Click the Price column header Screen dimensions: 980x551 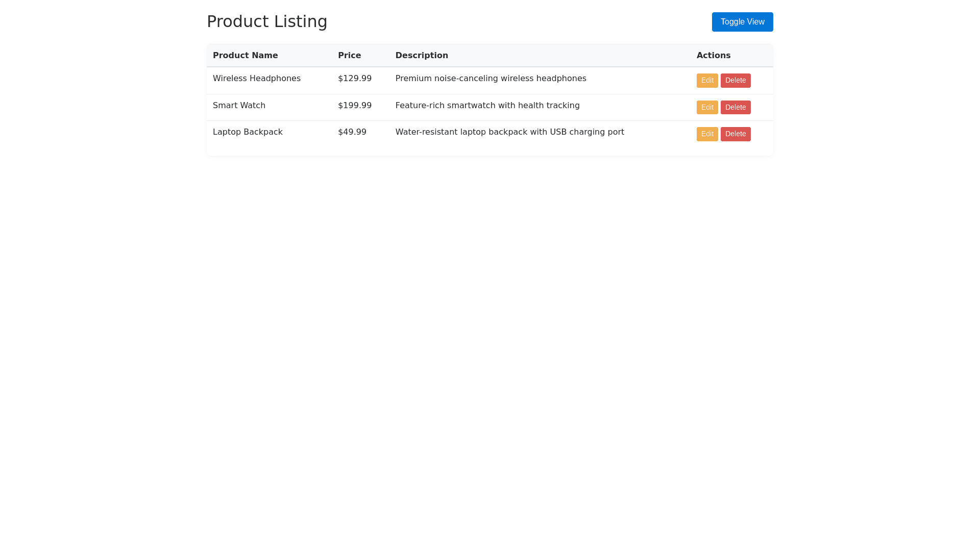[349, 56]
